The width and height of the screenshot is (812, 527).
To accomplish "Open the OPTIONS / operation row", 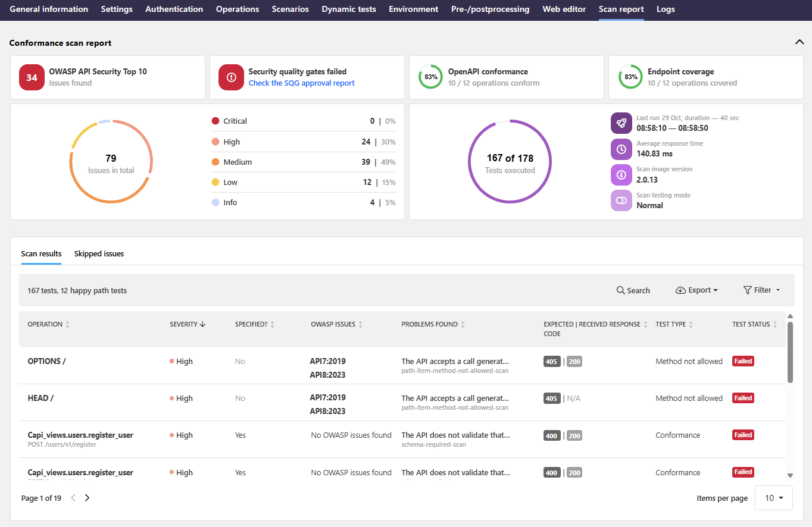I will click(x=46, y=361).
